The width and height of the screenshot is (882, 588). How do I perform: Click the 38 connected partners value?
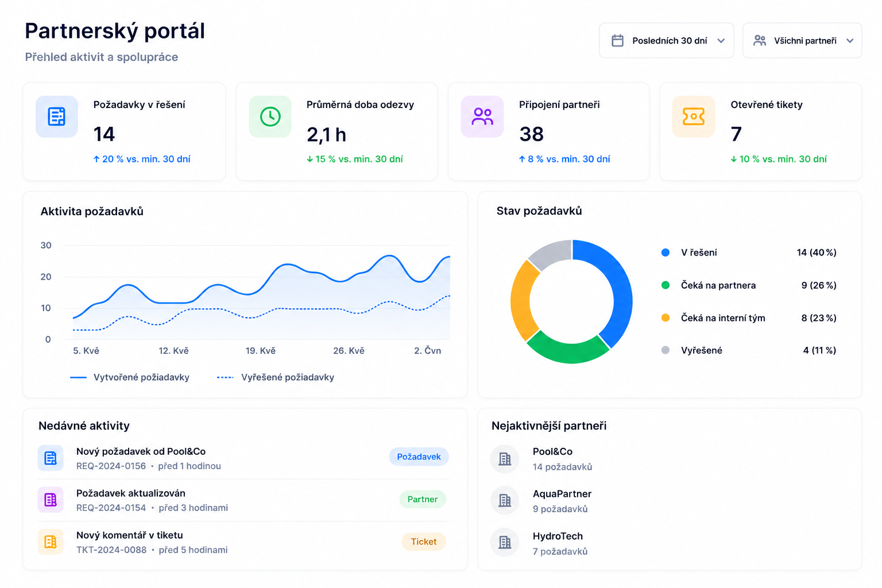click(531, 134)
